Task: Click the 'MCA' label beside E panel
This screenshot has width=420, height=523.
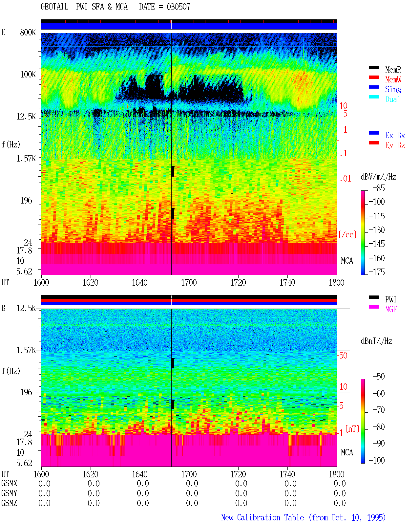Action: pos(347,261)
